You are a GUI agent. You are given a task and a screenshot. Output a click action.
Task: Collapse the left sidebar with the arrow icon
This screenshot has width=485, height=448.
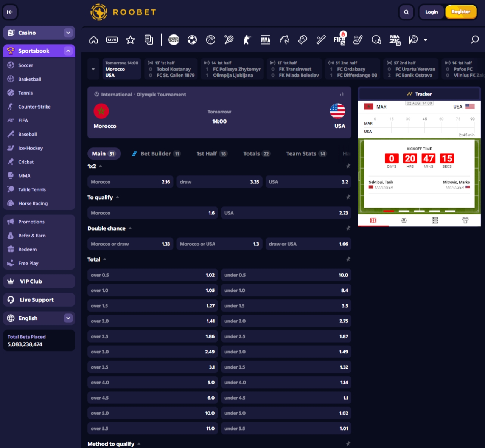pyautogui.click(x=10, y=12)
